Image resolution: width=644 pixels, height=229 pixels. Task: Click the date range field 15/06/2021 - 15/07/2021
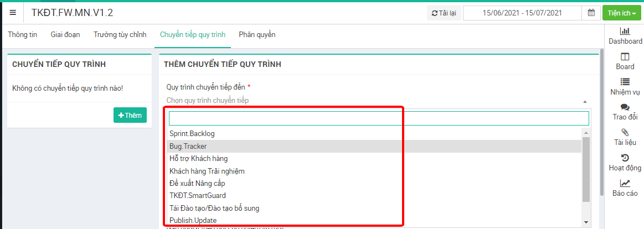(522, 13)
